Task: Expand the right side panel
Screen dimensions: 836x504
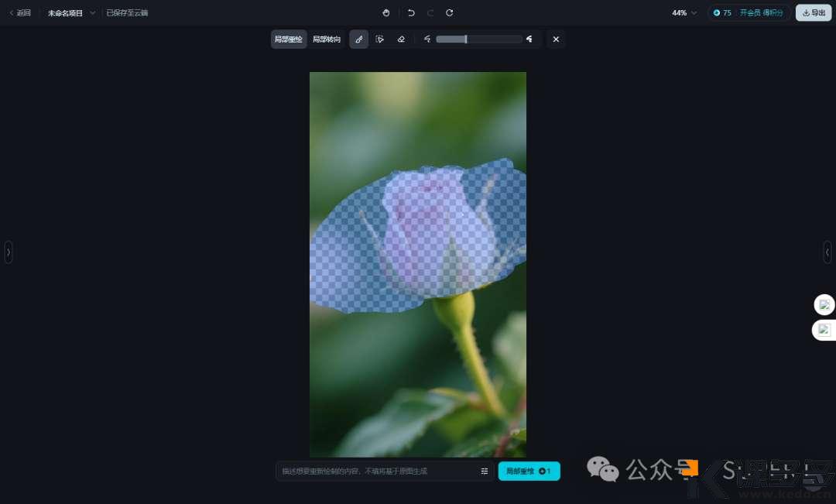Action: [827, 252]
